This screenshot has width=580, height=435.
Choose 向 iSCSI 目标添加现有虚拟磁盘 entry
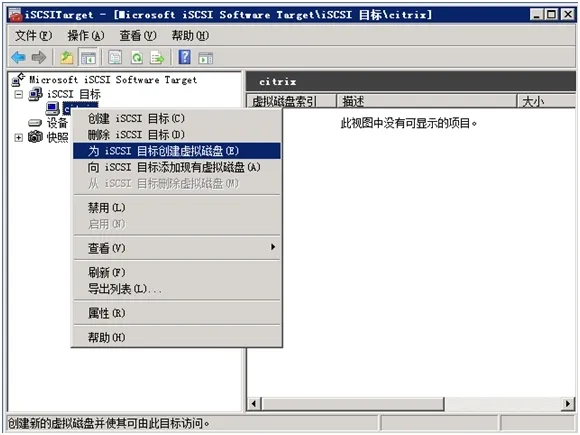click(177, 167)
